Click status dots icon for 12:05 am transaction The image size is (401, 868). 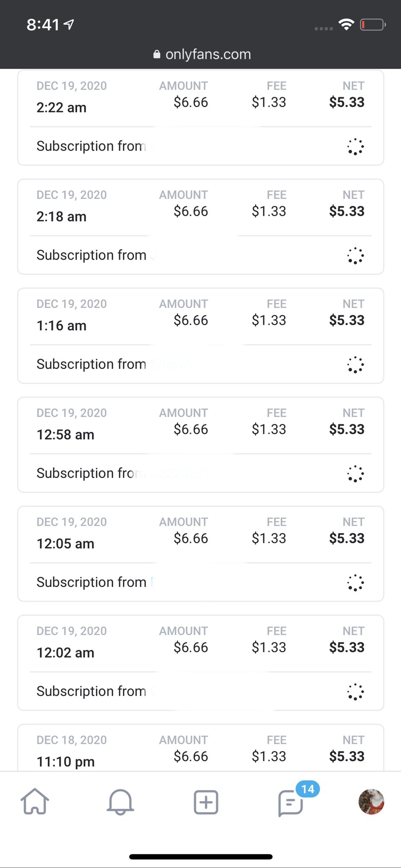coord(355,583)
